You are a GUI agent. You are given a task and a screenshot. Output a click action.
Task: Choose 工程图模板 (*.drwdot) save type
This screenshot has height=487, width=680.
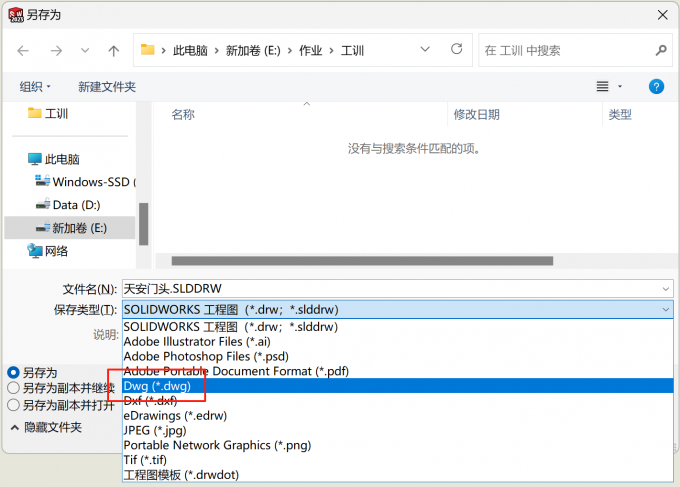point(398,474)
